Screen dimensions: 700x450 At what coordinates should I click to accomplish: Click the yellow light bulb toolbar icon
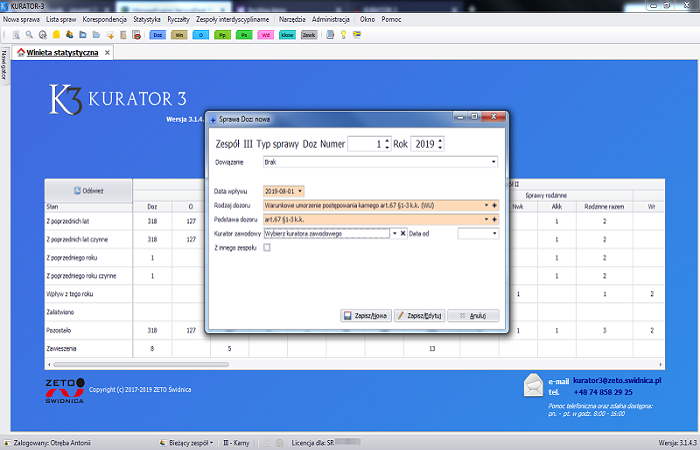343,35
